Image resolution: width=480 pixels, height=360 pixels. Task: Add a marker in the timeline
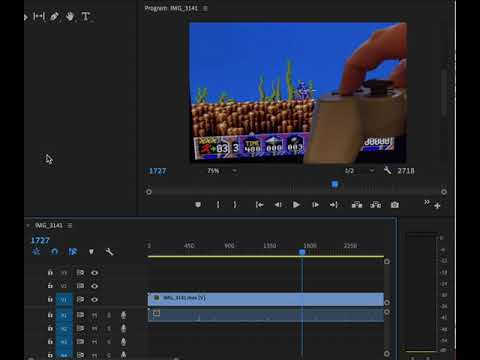click(x=91, y=252)
